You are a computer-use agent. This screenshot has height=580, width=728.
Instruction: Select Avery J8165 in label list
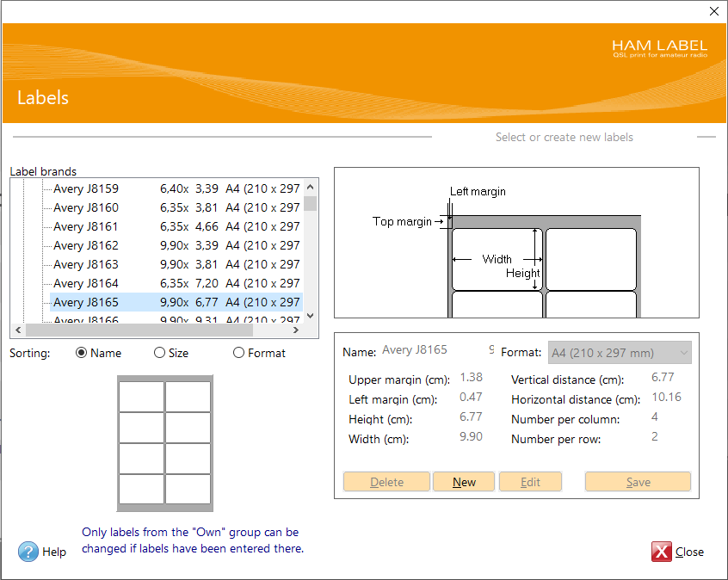click(176, 302)
